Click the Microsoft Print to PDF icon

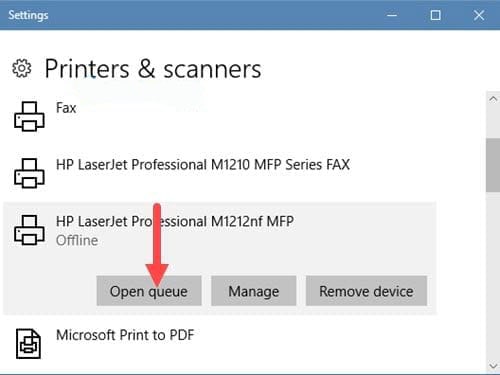tap(29, 344)
